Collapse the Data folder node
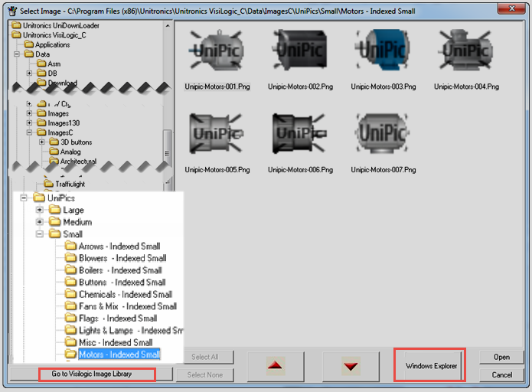Image resolution: width=532 pixels, height=392 pixels. 17,54
